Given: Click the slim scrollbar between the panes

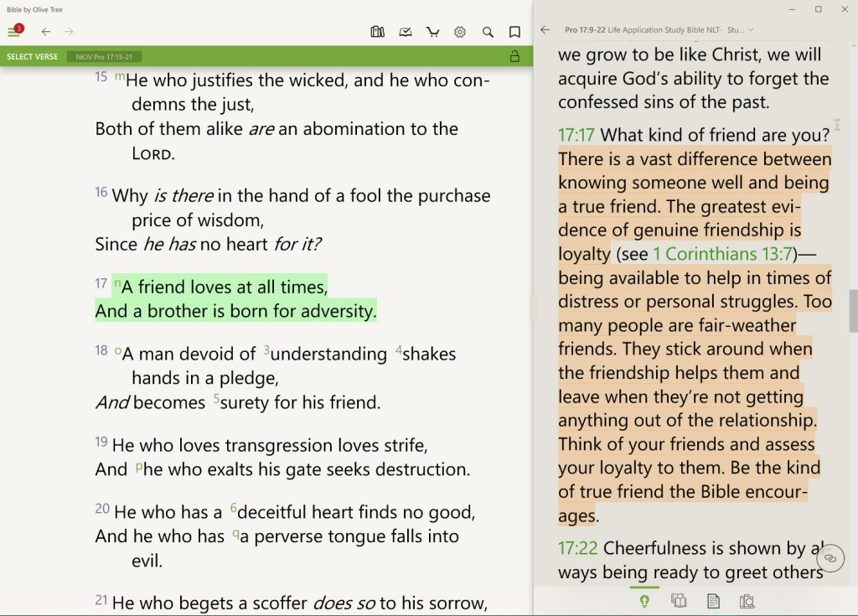Looking at the screenshot, I should pos(531,308).
